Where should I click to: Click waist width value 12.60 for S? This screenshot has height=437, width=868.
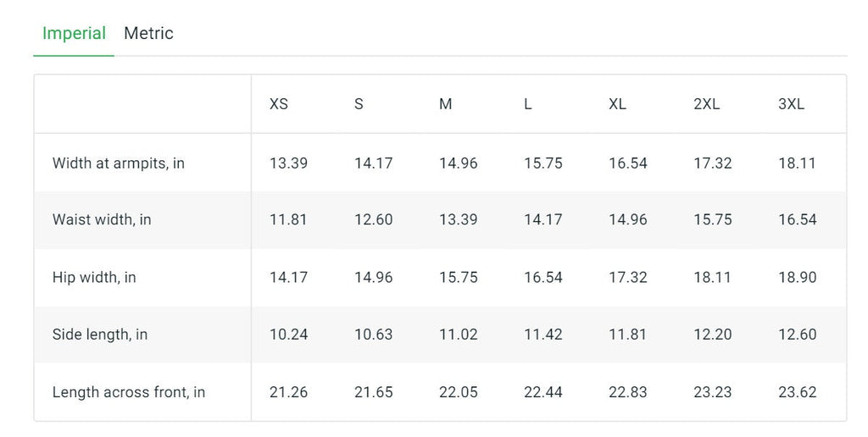tap(373, 219)
